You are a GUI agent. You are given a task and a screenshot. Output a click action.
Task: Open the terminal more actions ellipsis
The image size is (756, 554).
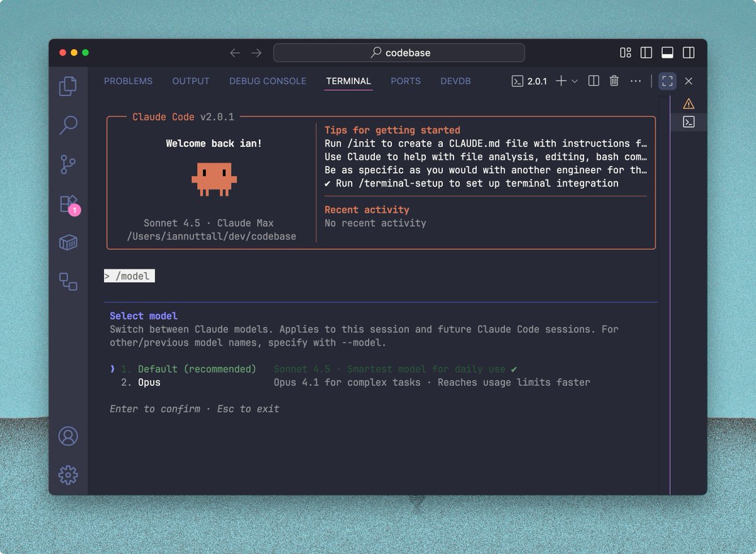click(x=636, y=81)
